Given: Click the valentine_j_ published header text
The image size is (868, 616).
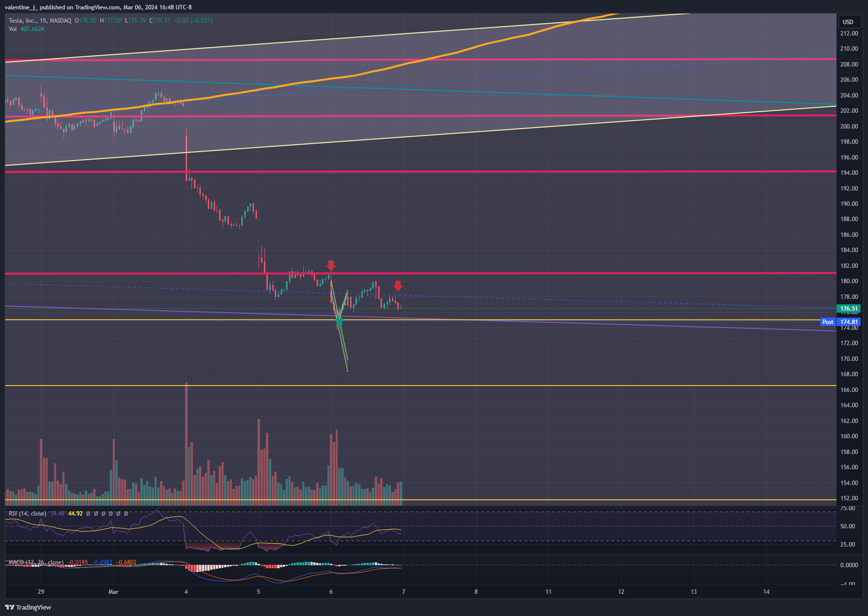Looking at the screenshot, I should pos(98,7).
